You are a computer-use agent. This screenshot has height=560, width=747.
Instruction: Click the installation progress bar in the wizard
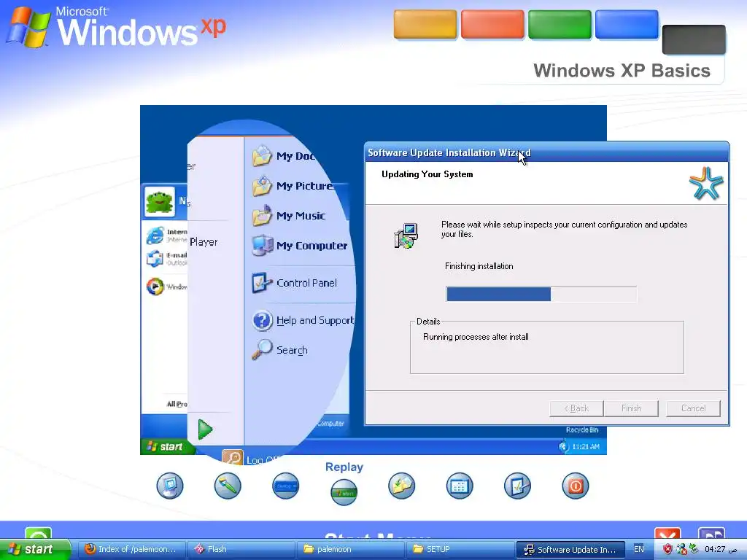pyautogui.click(x=541, y=295)
